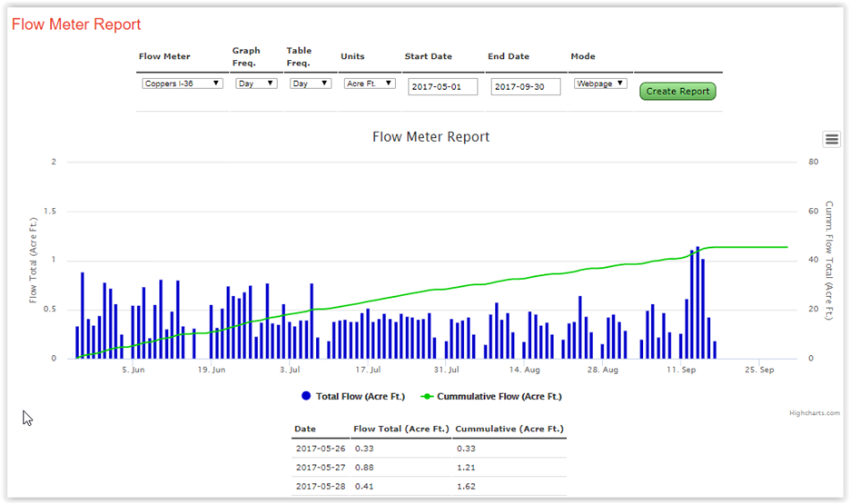Click the 3. Jul x-axis label

290,370
